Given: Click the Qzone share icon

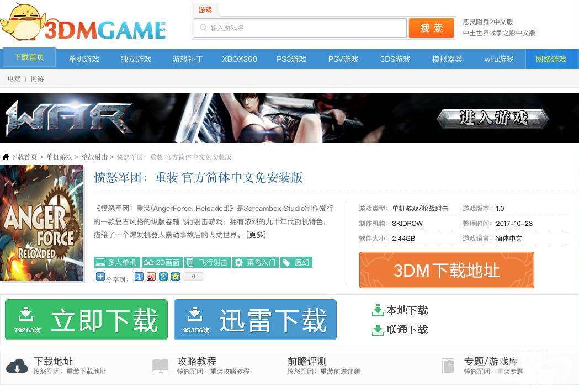Looking at the screenshot, I should tap(176, 277).
